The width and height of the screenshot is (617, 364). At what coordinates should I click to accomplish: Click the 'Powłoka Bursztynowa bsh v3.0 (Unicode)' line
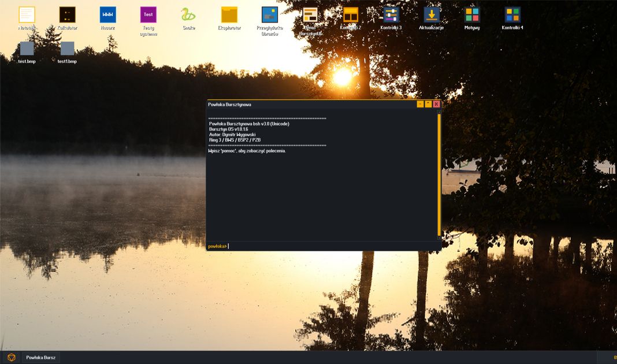tap(249, 124)
